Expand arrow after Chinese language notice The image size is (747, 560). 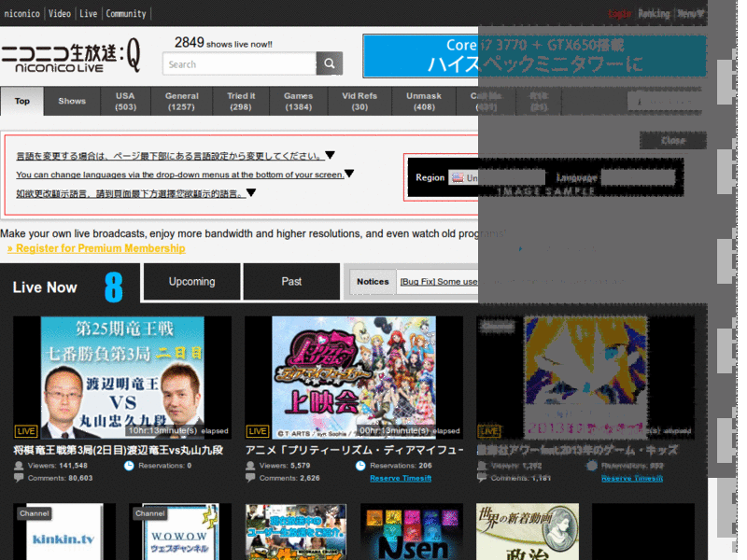click(251, 193)
